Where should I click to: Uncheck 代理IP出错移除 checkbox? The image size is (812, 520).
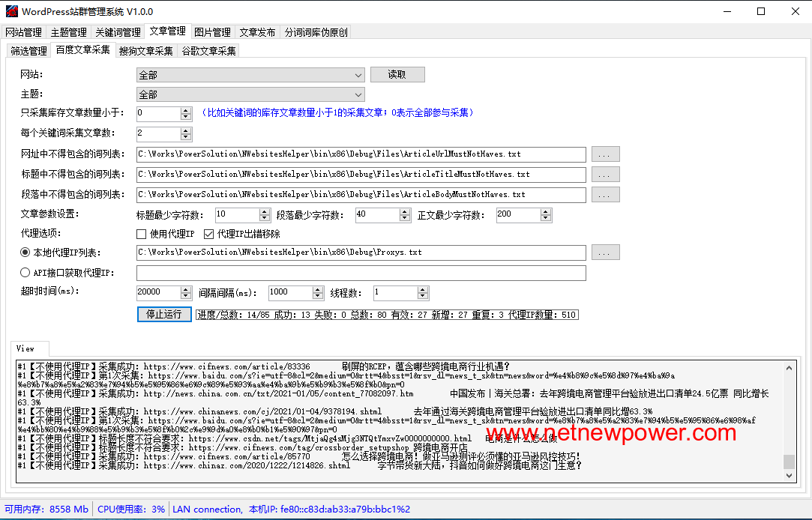click(208, 235)
